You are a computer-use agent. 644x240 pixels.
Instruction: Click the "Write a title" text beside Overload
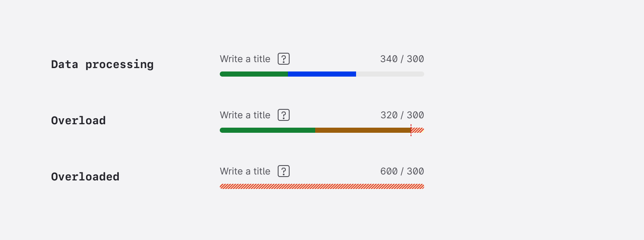(245, 115)
